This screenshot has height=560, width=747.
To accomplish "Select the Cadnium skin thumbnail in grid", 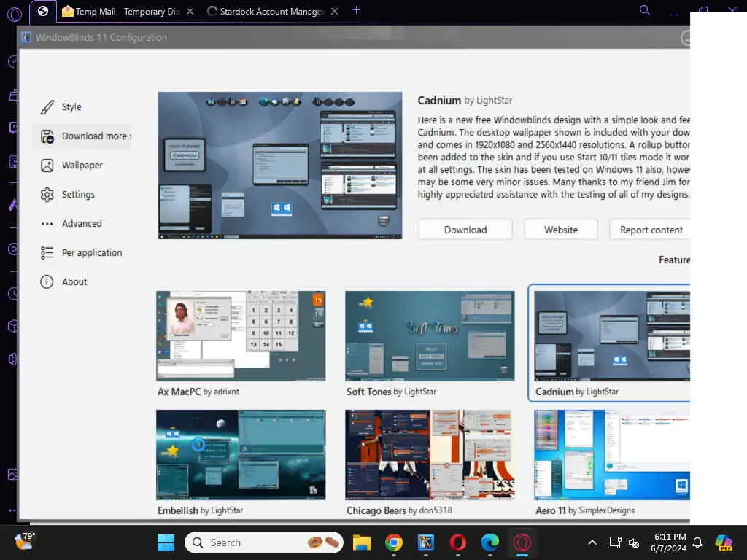I will pyautogui.click(x=612, y=335).
